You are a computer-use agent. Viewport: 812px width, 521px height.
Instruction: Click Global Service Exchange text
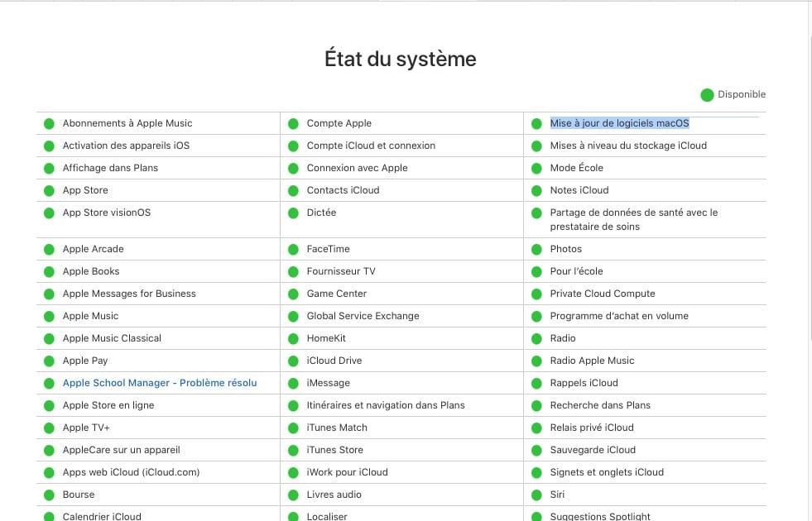click(x=363, y=316)
